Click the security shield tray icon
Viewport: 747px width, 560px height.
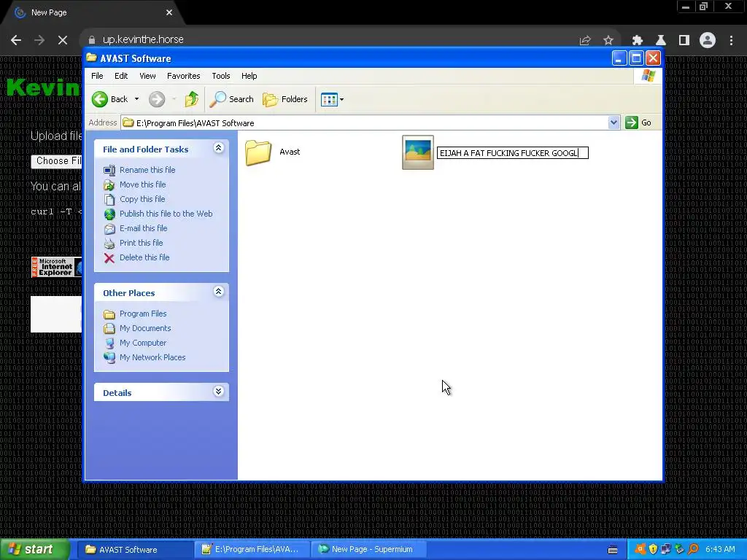pyautogui.click(x=653, y=549)
